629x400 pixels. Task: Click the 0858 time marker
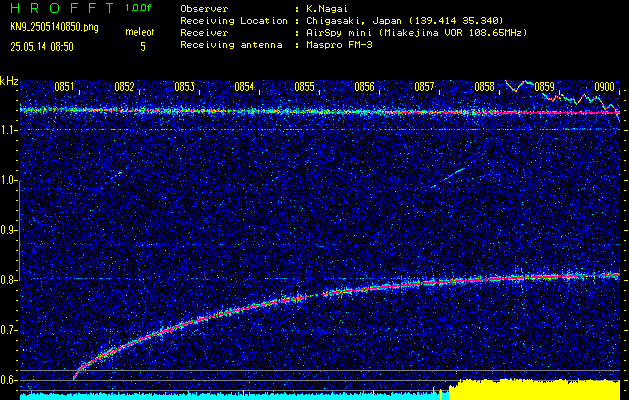click(484, 87)
